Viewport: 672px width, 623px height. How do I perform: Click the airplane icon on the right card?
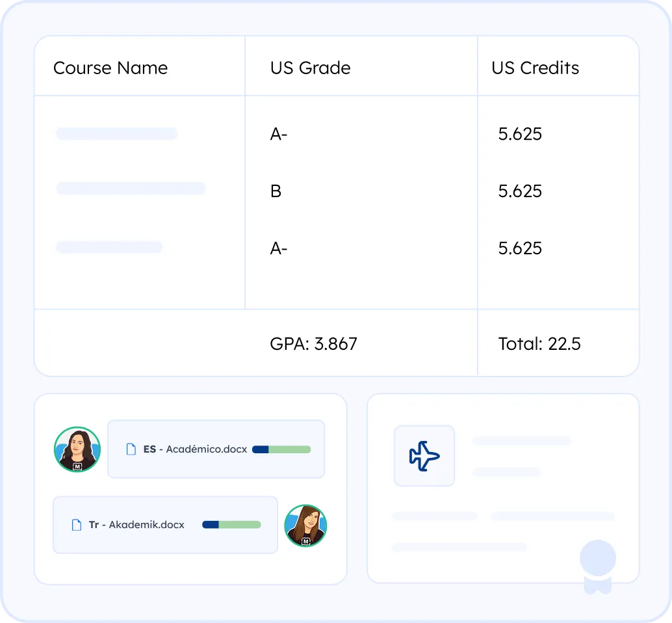(x=424, y=456)
